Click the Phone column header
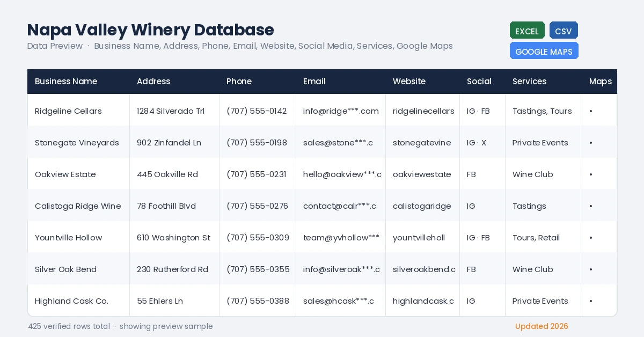644x337 pixels. click(239, 82)
